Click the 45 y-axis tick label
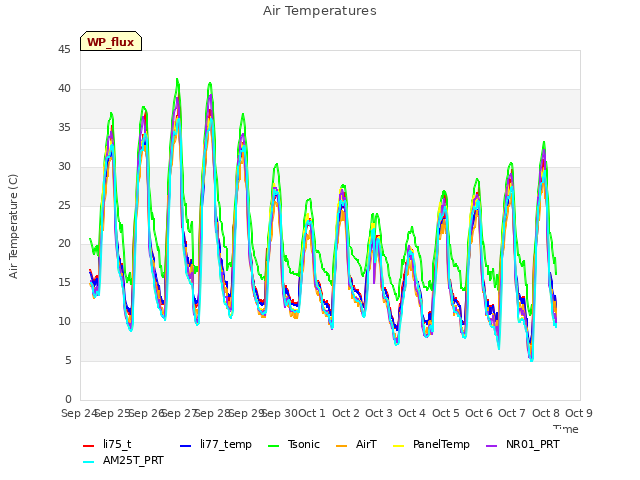 pyautogui.click(x=64, y=50)
